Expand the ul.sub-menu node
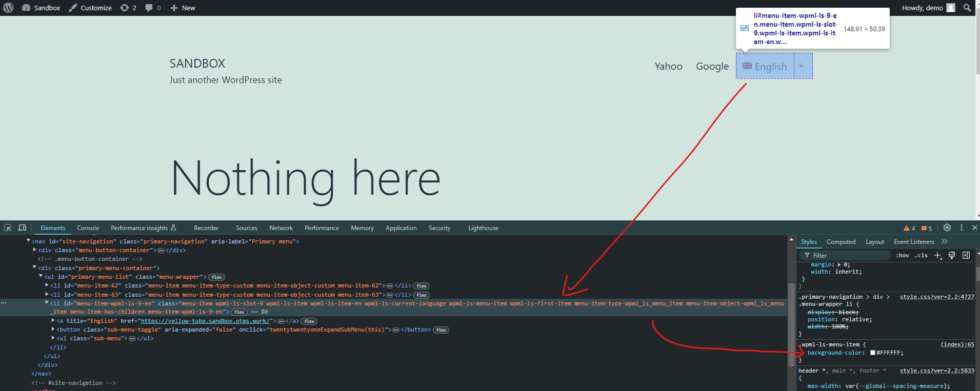The image size is (980, 391). 53,338
